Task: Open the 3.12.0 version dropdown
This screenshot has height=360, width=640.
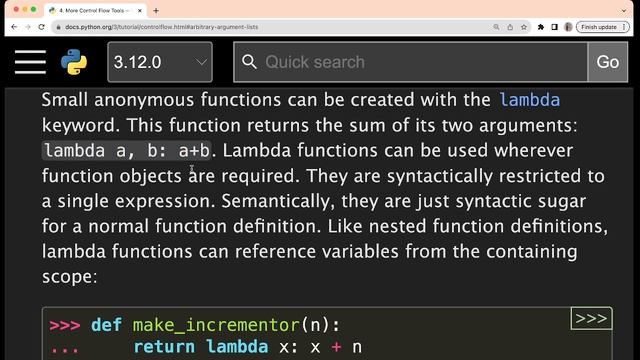Action: click(x=160, y=62)
